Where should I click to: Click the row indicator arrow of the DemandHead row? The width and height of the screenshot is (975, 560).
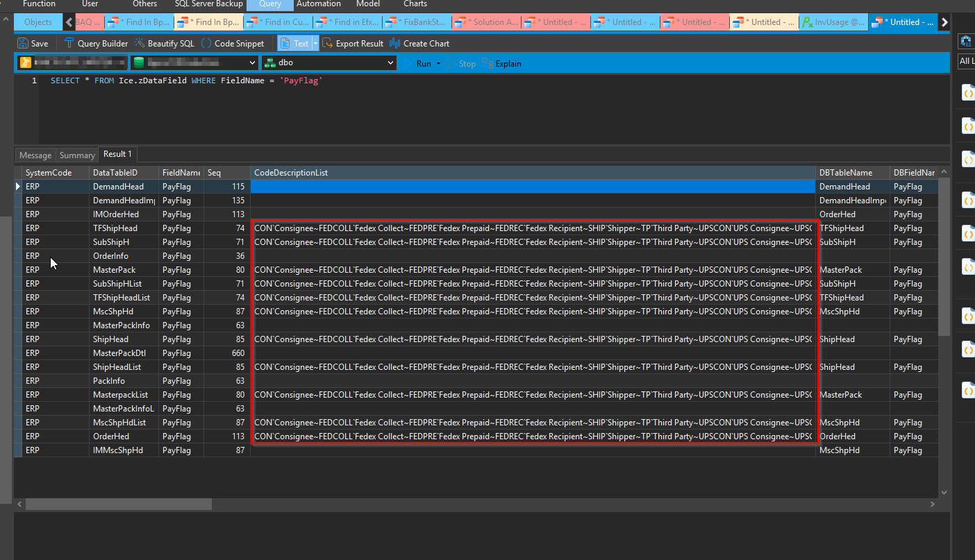18,187
